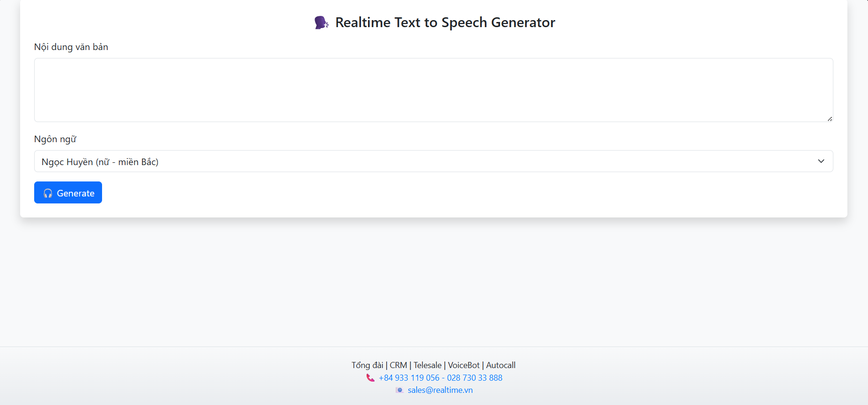Image resolution: width=868 pixels, height=405 pixels.
Task: Click the headphones icon in Generate button
Action: point(48,193)
